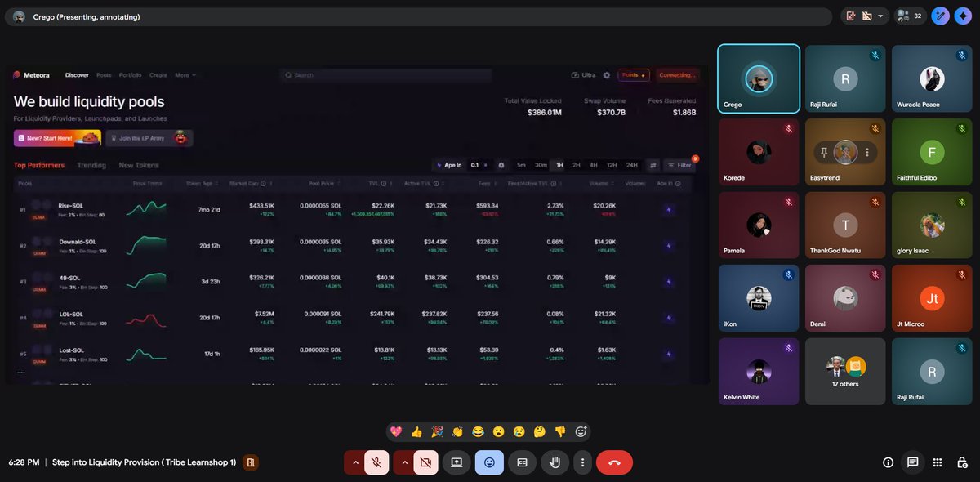Open Meteora settings gear

607,75
